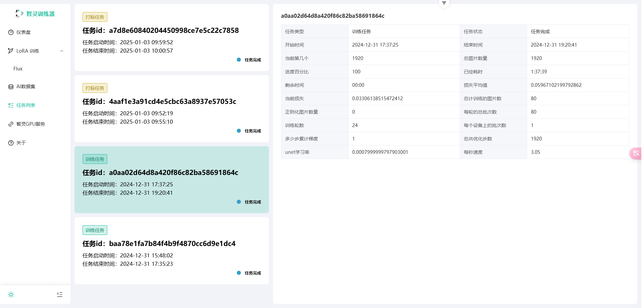The image size is (644, 308).
Task: Click the 每秒速度 value 3.05
Action: [536, 152]
